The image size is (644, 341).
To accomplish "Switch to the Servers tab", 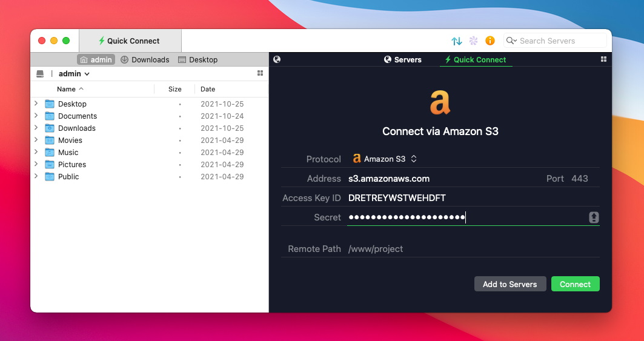I will tap(402, 59).
